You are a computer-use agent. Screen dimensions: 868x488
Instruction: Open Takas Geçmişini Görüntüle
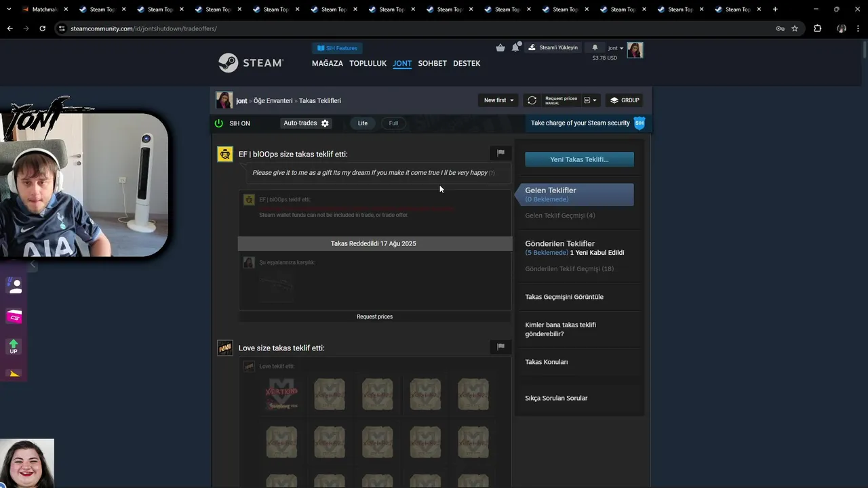pos(564,297)
